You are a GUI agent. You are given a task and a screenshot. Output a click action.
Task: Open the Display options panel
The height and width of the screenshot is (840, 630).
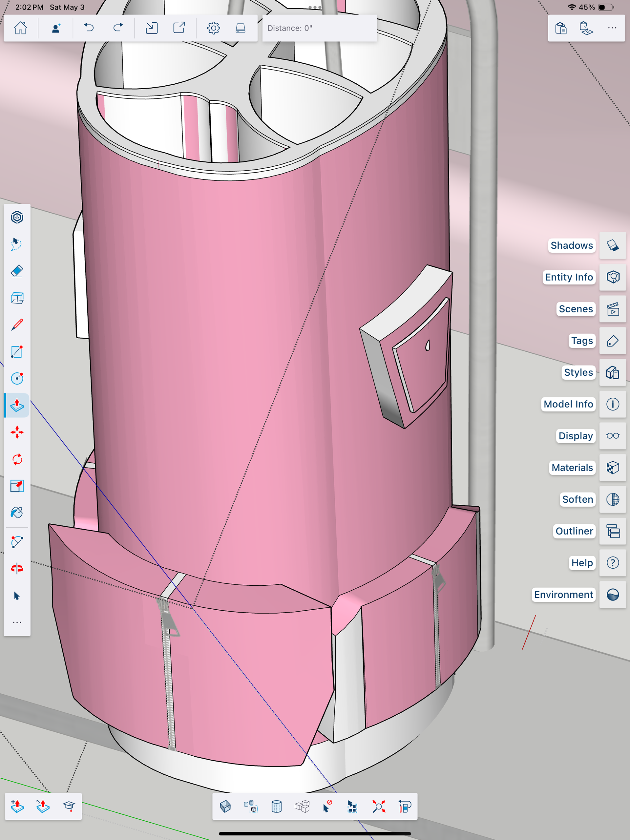coord(613,435)
